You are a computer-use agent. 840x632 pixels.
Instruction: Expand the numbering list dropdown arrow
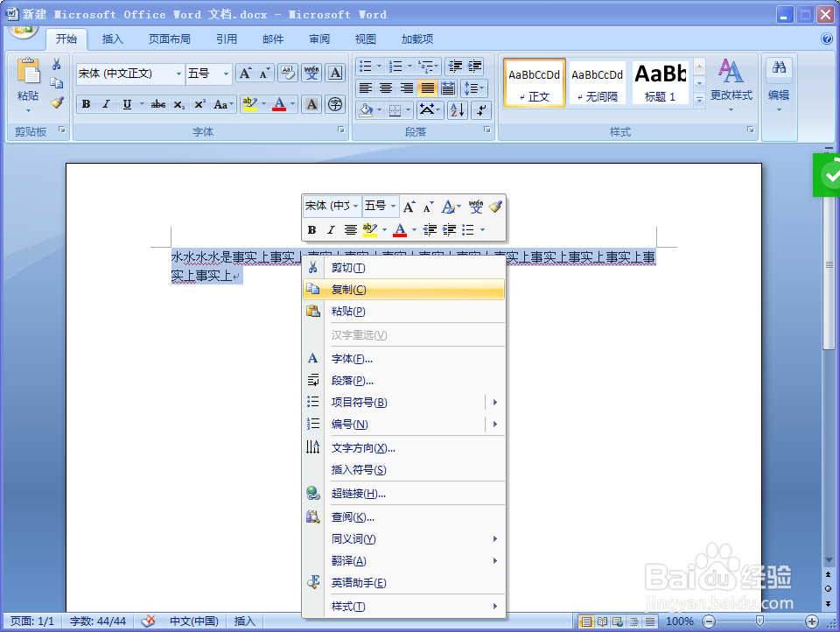tap(409, 67)
